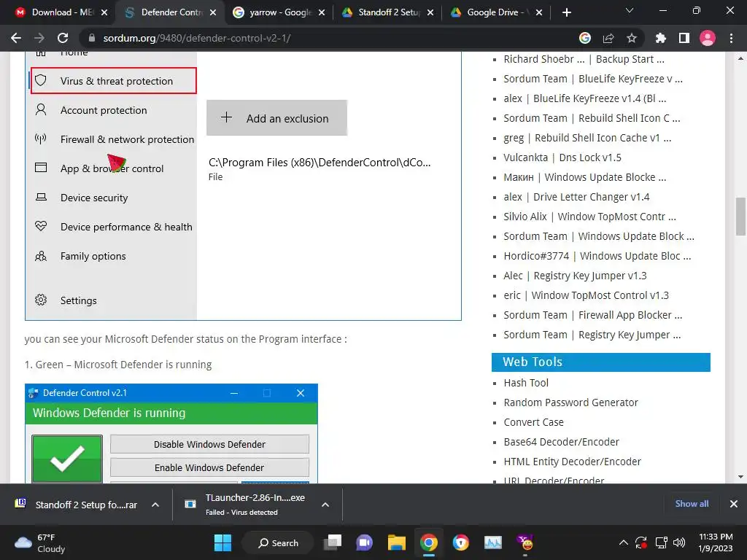Click the scrollbar down arrow
Image resolution: width=747 pixels, height=560 pixels.
[x=740, y=477]
